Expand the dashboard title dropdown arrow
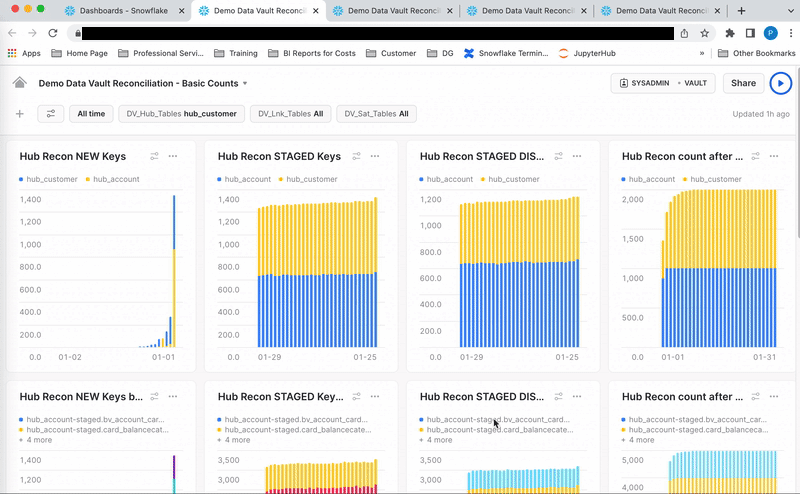This screenshot has width=800, height=494. tap(245, 84)
